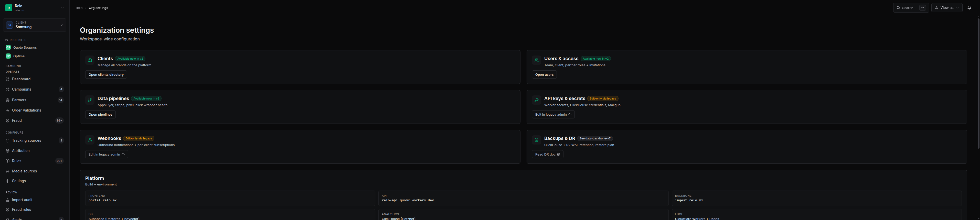Open Read DR doc link
980x220 pixels.
pos(547,155)
